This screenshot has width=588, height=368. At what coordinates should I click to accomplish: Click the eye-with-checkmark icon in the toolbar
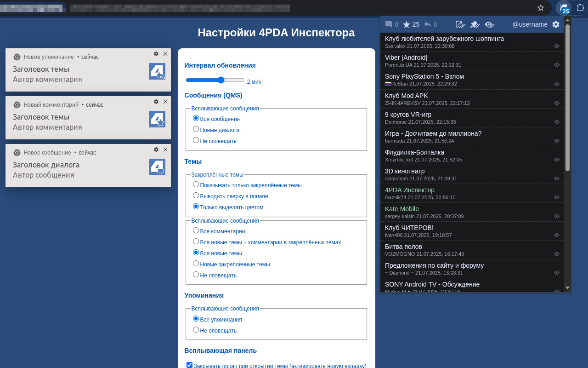coord(491,24)
